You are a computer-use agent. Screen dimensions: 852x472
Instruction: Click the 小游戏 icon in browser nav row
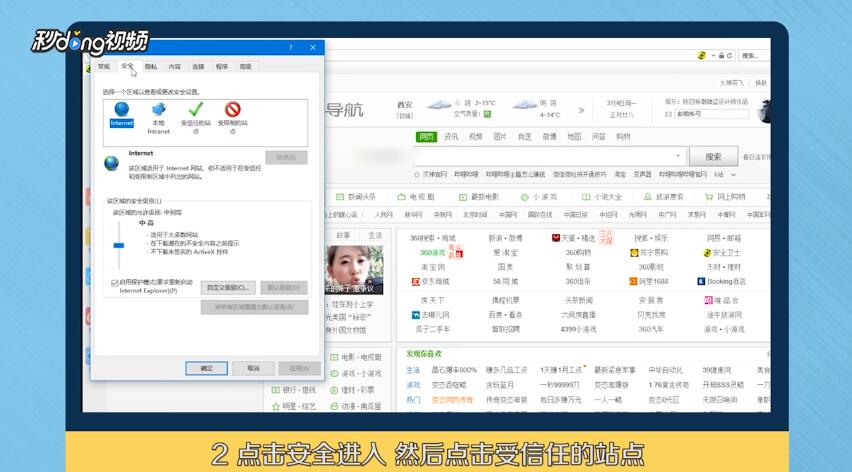(x=524, y=197)
